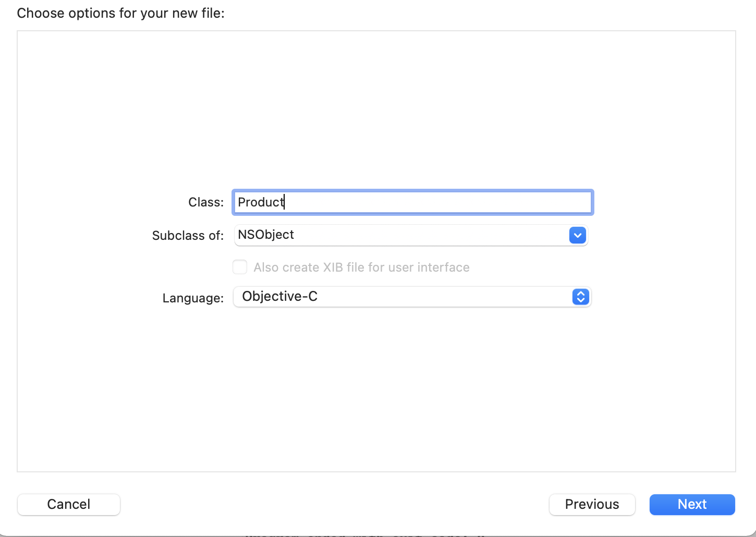Screen dimensions: 756x537
Task: Click the Language popup up-down chevrons icon
Action: (x=580, y=297)
